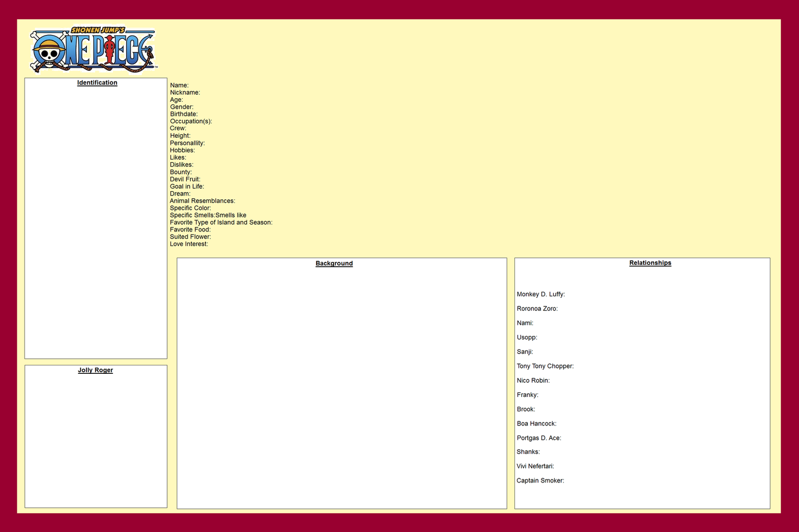Click the One Piece logo image

click(x=93, y=49)
